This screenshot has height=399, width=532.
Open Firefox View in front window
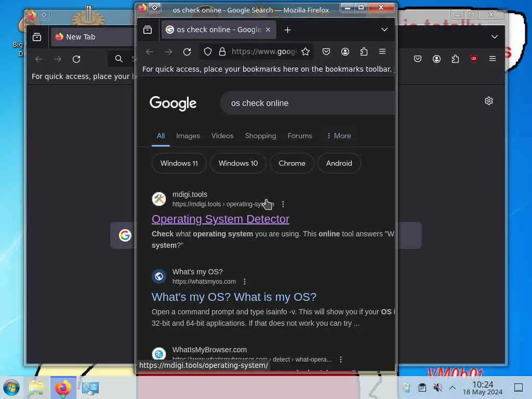coord(148,30)
